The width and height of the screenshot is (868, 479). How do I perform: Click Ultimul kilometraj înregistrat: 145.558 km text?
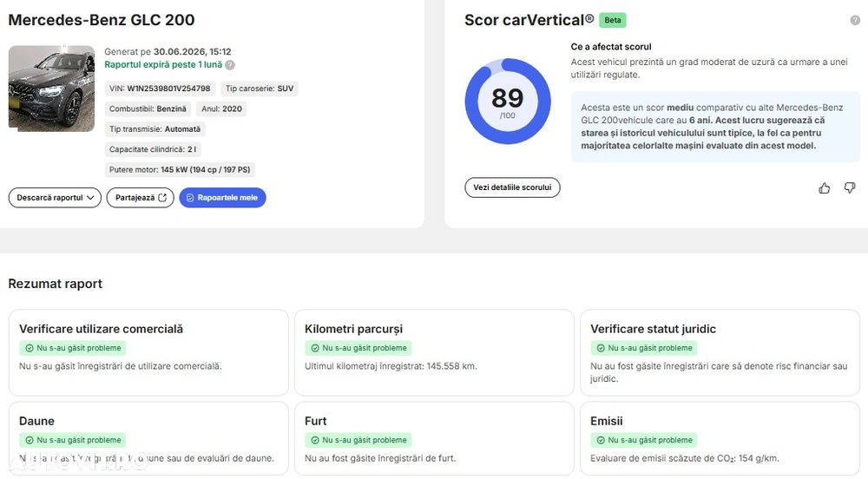pos(391,366)
